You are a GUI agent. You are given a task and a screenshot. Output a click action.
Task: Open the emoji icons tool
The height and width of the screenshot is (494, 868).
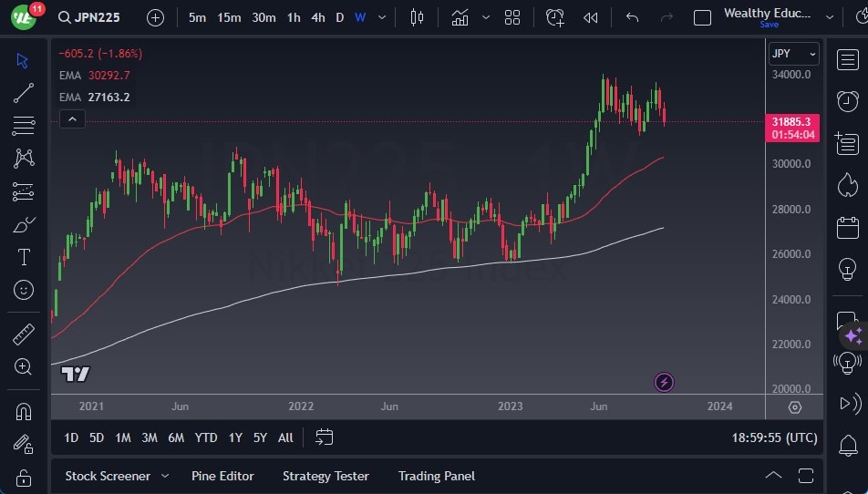click(24, 290)
